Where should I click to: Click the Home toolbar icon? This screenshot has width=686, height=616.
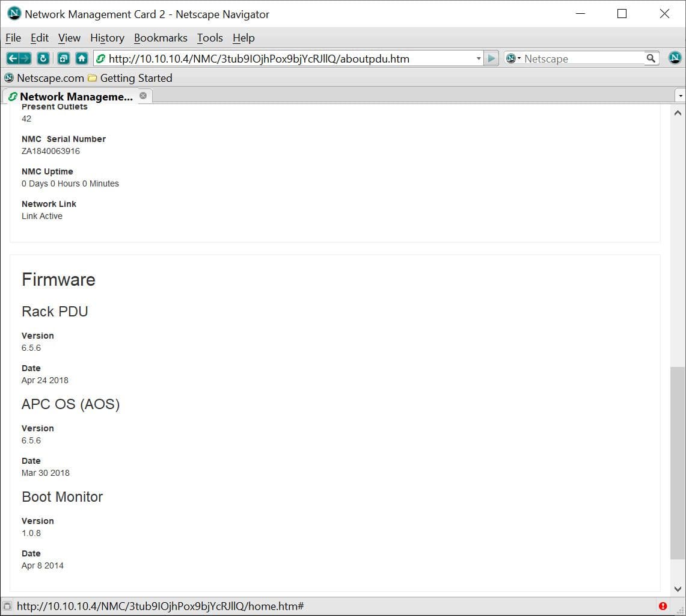pyautogui.click(x=82, y=58)
